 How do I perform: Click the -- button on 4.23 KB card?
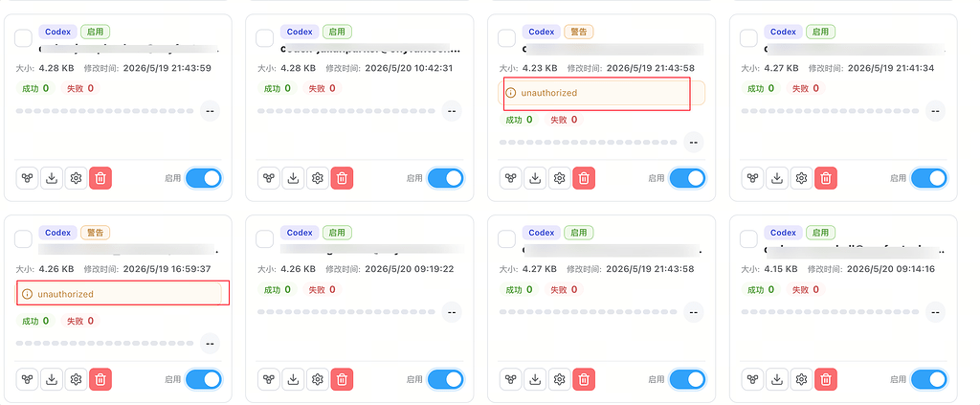(x=694, y=142)
